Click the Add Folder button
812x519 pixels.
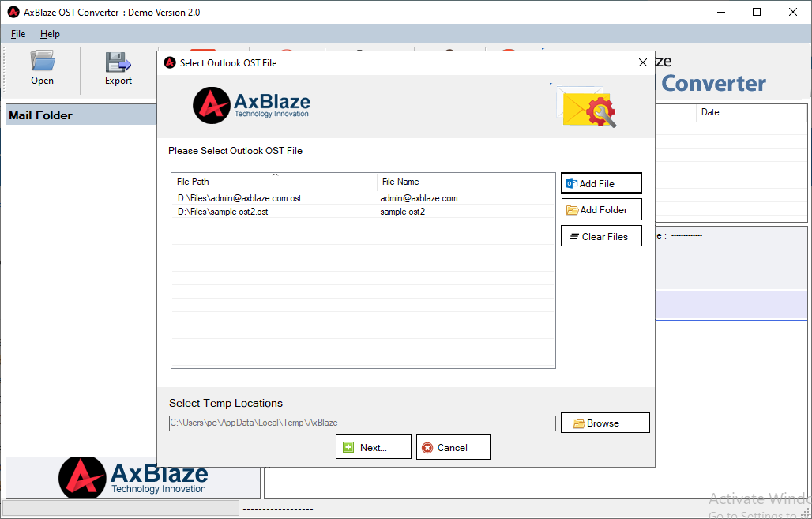point(601,210)
